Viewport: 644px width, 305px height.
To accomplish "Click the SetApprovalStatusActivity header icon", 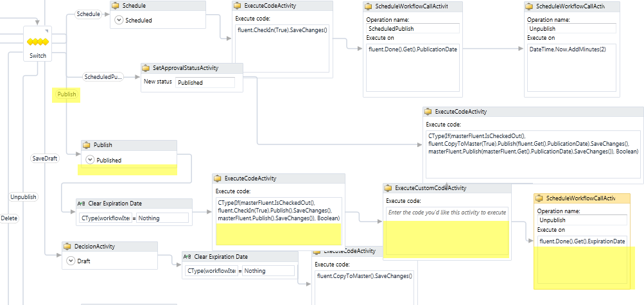I will [x=146, y=68].
